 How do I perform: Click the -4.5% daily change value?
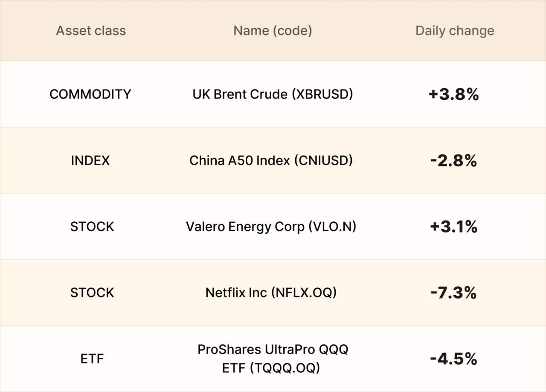coord(453,359)
